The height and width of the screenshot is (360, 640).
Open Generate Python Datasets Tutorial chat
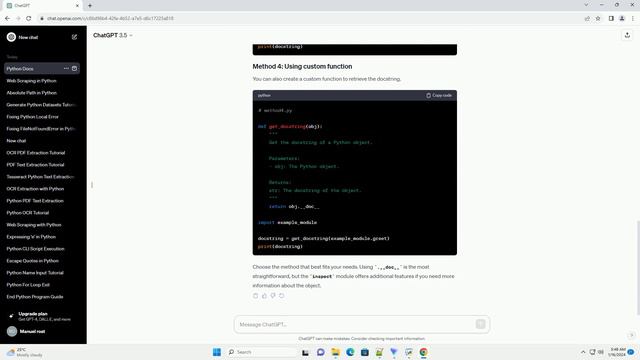[41, 105]
